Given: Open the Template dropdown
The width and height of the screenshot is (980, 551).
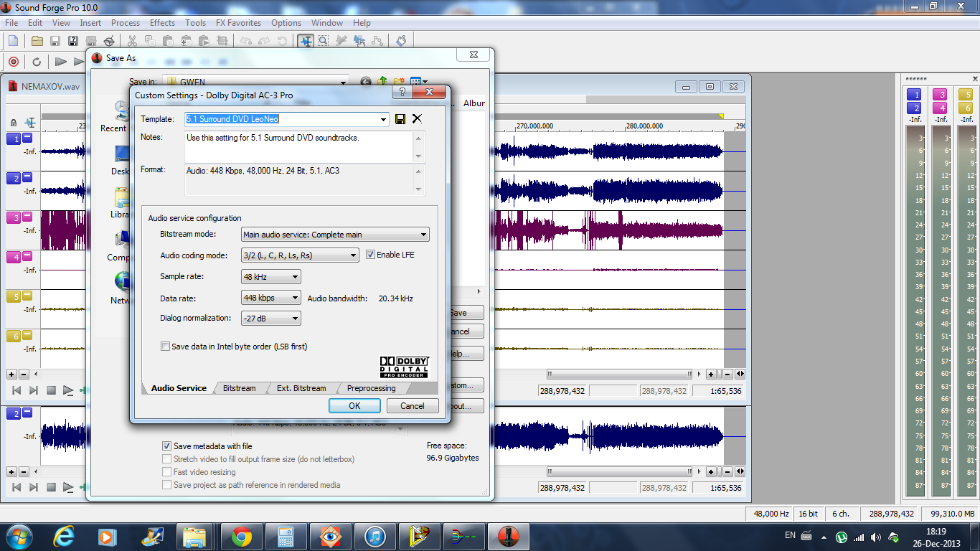Looking at the screenshot, I should coord(383,119).
